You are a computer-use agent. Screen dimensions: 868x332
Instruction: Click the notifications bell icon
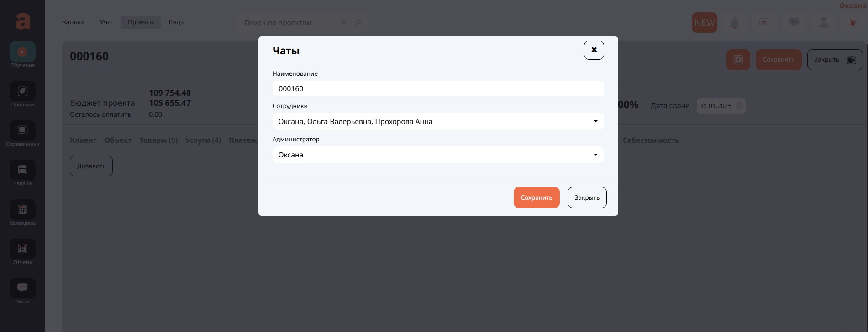[734, 23]
